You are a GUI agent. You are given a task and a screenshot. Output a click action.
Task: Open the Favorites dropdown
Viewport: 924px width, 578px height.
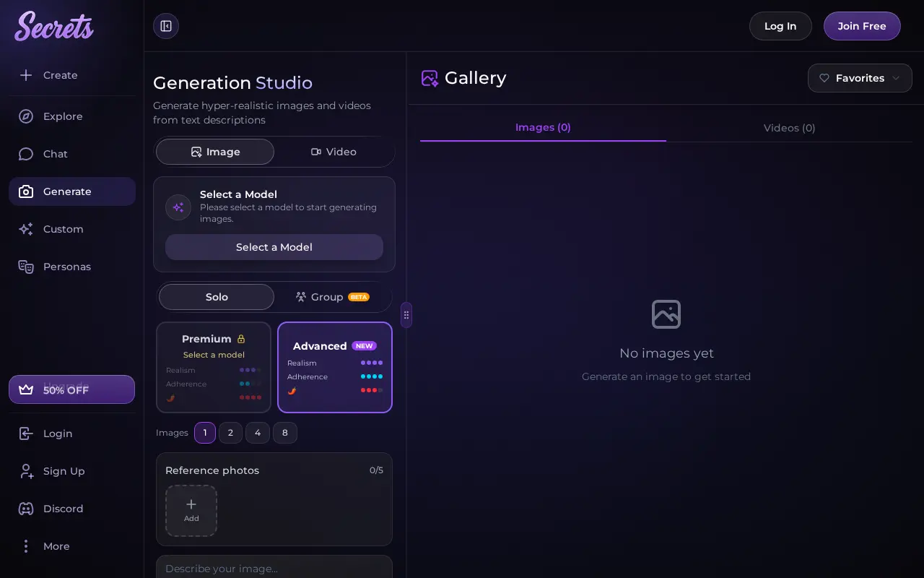pos(860,78)
